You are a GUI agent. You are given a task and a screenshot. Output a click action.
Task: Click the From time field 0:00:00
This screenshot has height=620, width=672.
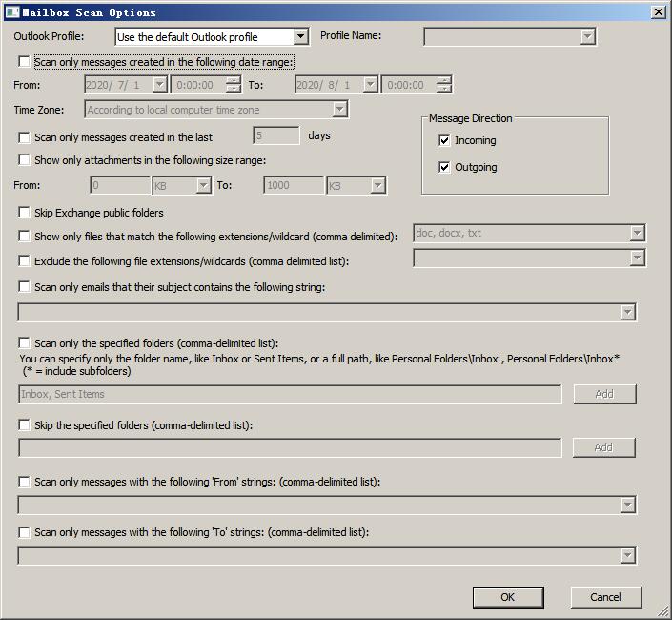click(199, 85)
